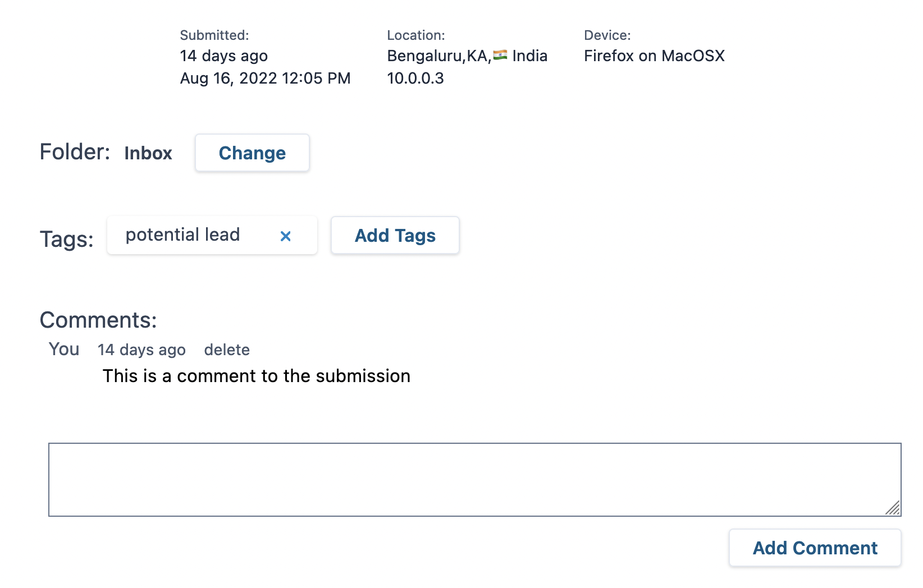
Task: Select the Inbox folder label
Action: click(x=148, y=153)
